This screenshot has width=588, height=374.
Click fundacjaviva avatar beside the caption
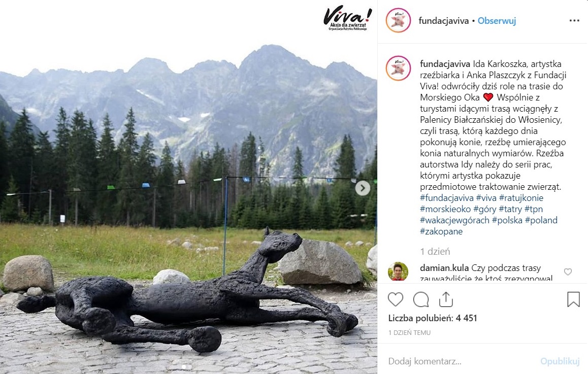[x=398, y=68]
